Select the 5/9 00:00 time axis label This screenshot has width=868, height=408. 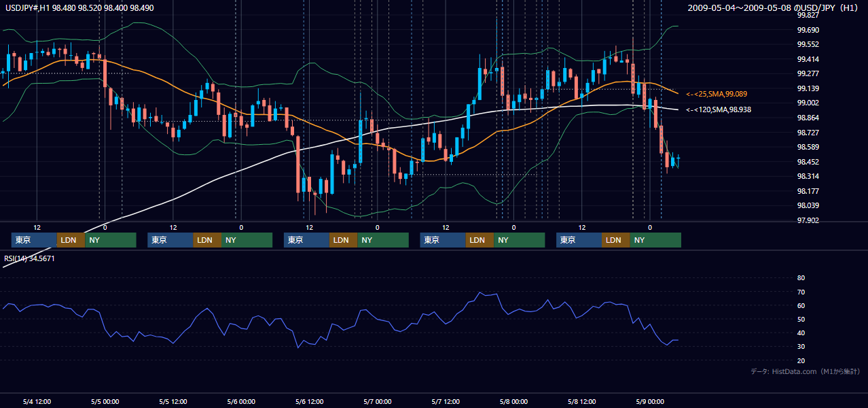pos(650,401)
